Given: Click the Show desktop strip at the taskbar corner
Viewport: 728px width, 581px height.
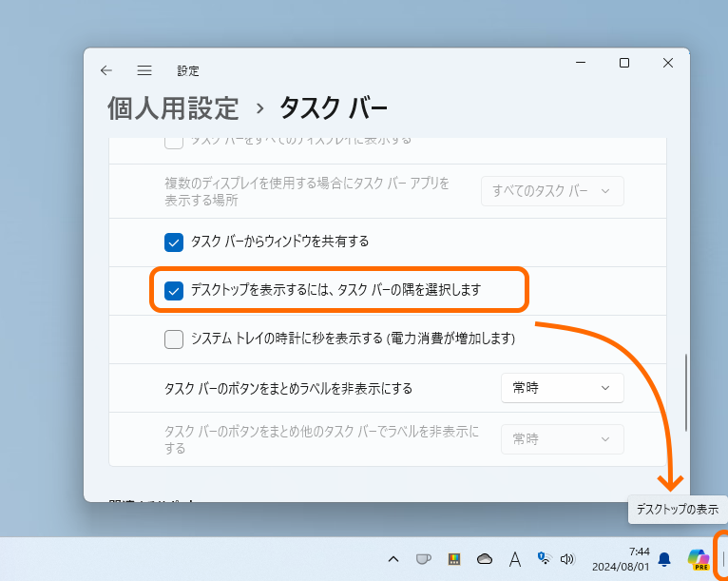Looking at the screenshot, I should 723,559.
